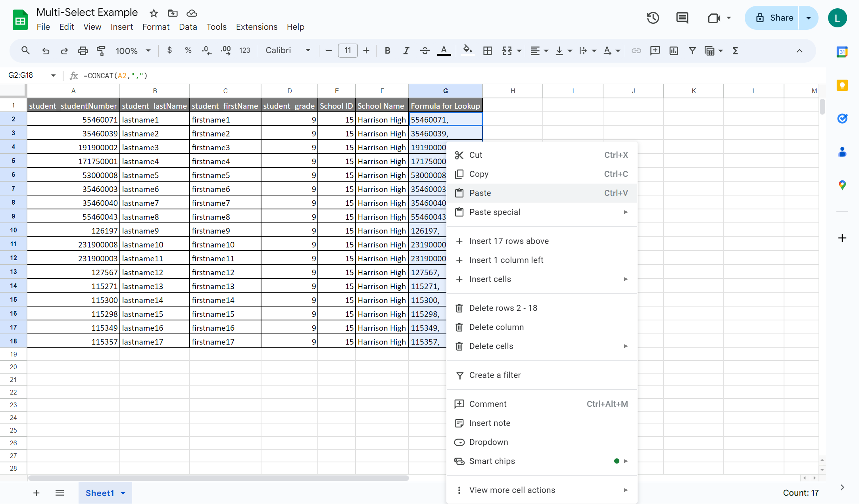Format as percent
Viewport: 859px width, 504px height.
point(188,50)
